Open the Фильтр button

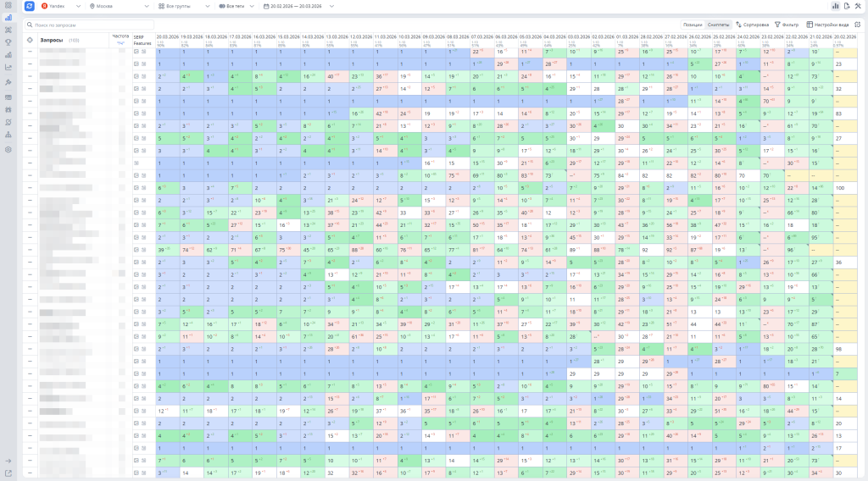pos(787,25)
